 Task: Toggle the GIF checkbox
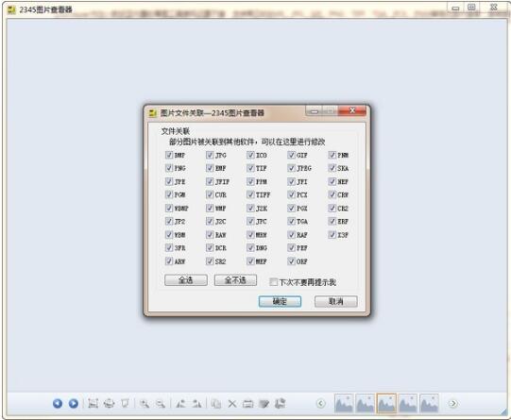click(291, 155)
